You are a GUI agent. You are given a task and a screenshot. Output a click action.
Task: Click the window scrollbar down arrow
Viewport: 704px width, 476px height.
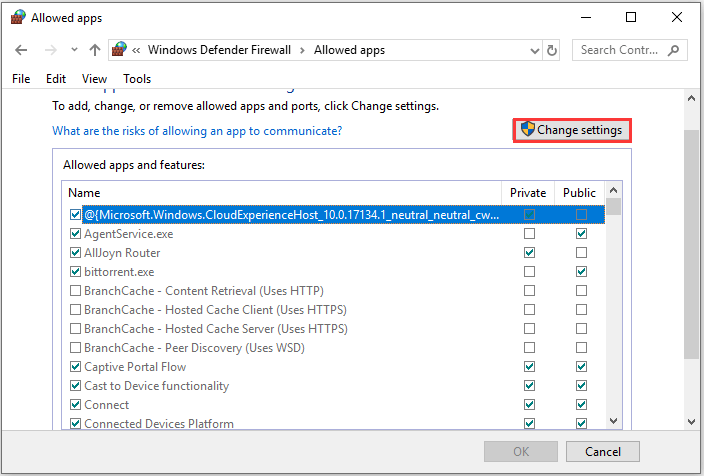[x=691, y=422]
